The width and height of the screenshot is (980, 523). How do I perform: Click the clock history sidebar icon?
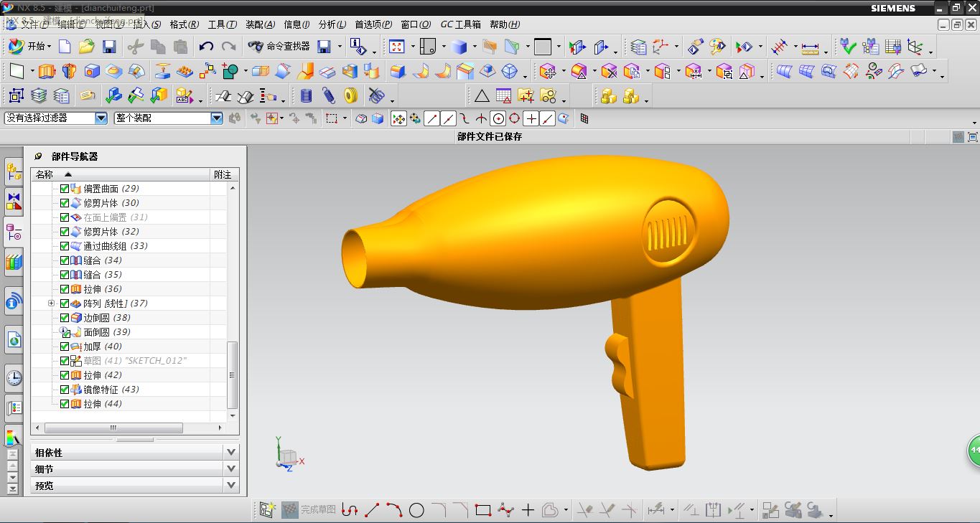14,377
